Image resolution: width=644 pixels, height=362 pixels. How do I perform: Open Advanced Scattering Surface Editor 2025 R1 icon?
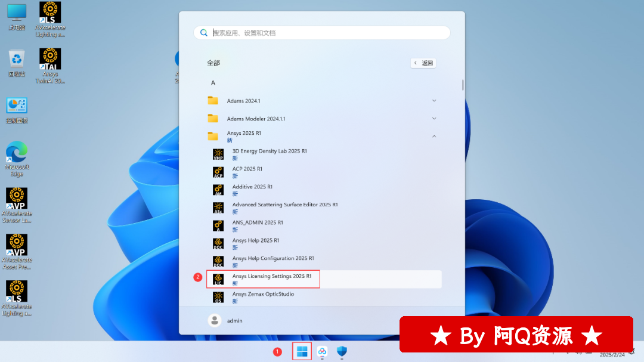[x=218, y=208]
